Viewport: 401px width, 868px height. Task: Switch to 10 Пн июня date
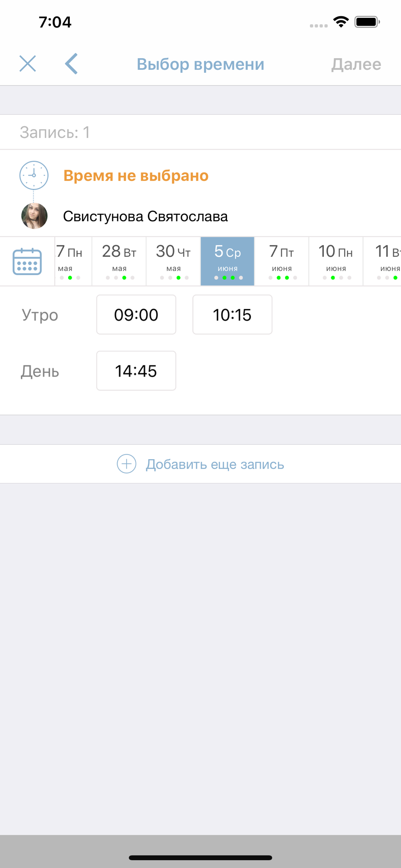click(x=336, y=261)
